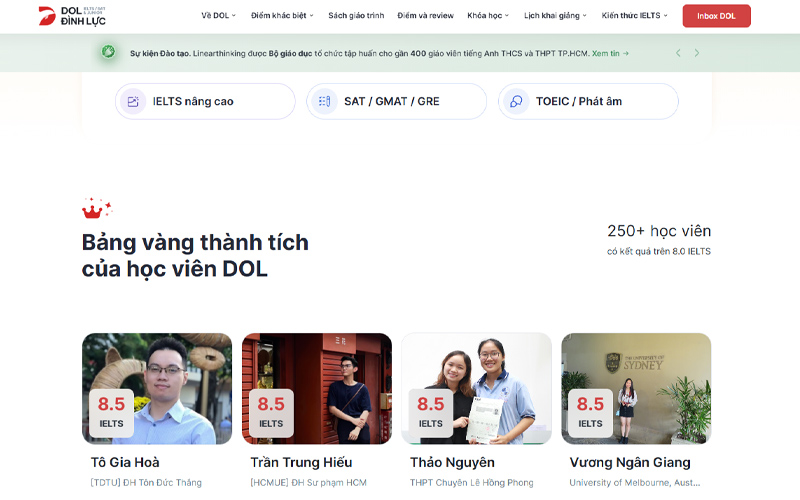Click the TOEIC / Phát âm speech icon
The image size is (800, 500).
[516, 102]
